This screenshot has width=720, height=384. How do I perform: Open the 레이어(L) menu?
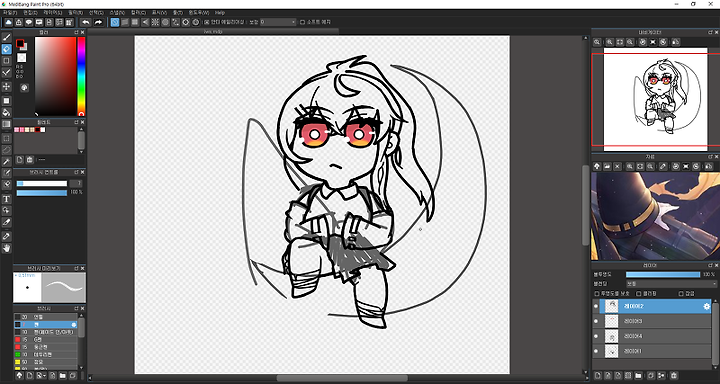click(x=52, y=12)
